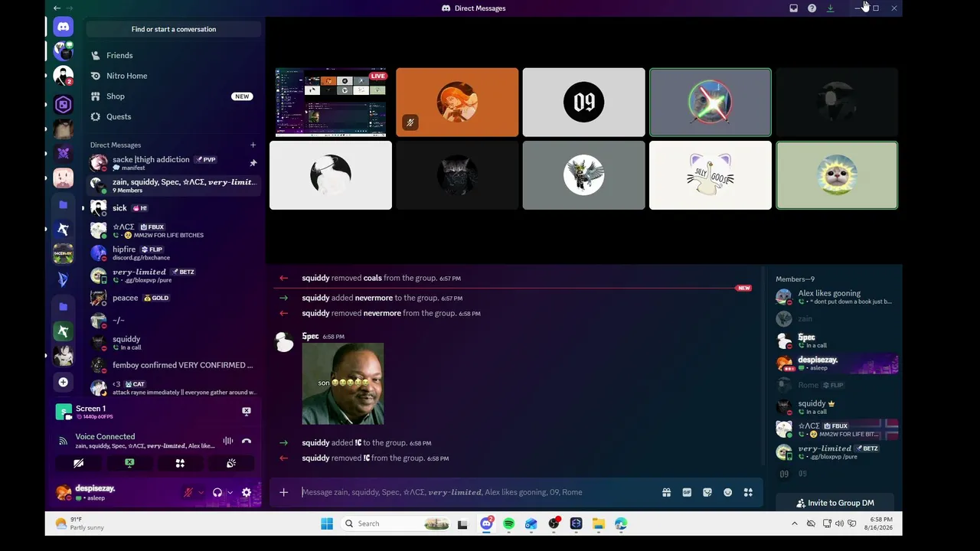Disconnect from the voice call
This screenshot has height=551, width=980.
247,441
